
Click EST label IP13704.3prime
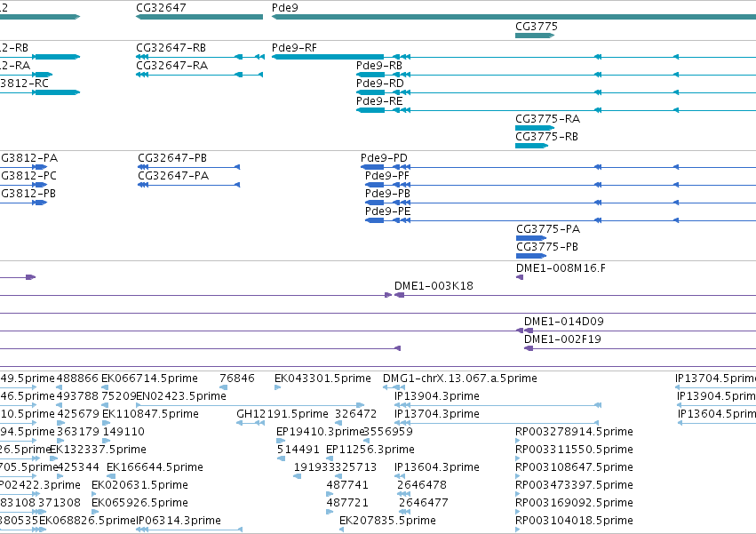tap(437, 414)
